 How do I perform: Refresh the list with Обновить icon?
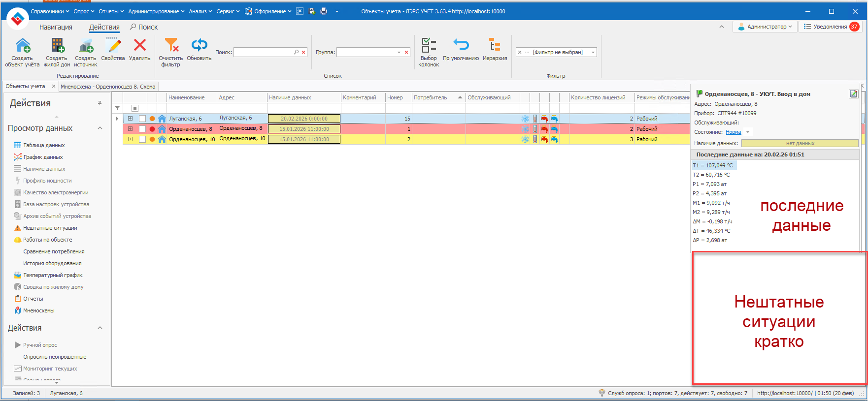pos(199,45)
